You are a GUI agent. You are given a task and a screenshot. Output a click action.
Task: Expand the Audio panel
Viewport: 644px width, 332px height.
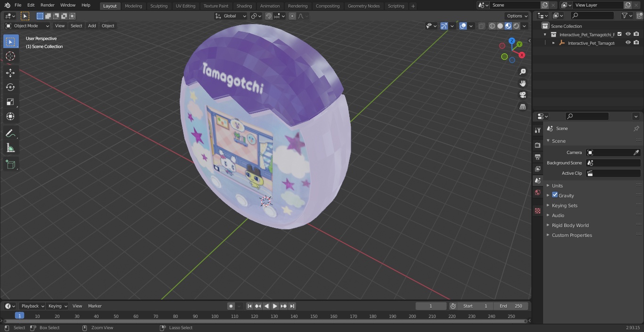pos(558,215)
